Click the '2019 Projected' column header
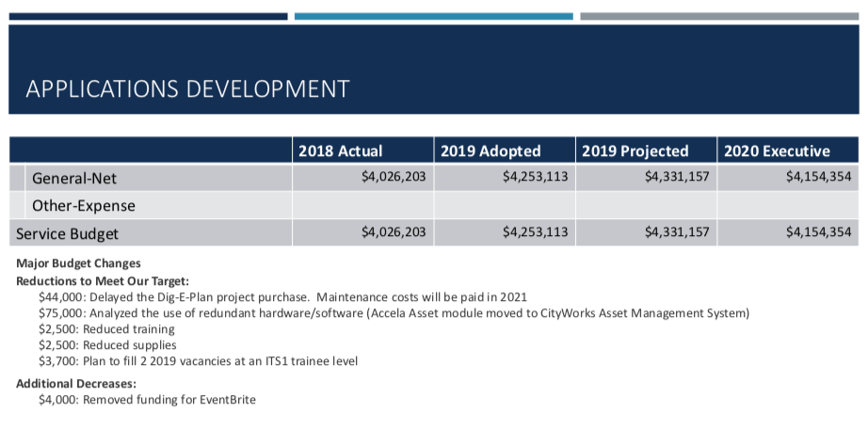The width and height of the screenshot is (868, 428). [x=635, y=151]
